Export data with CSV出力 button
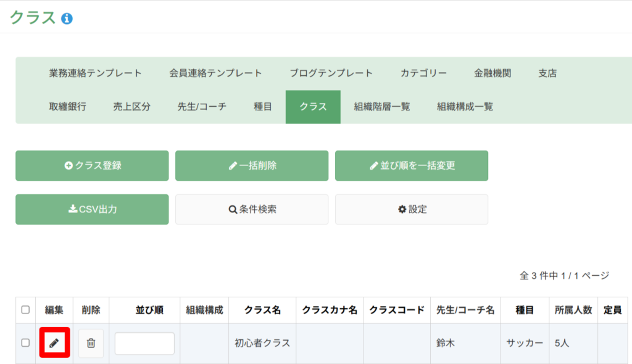 92,209
